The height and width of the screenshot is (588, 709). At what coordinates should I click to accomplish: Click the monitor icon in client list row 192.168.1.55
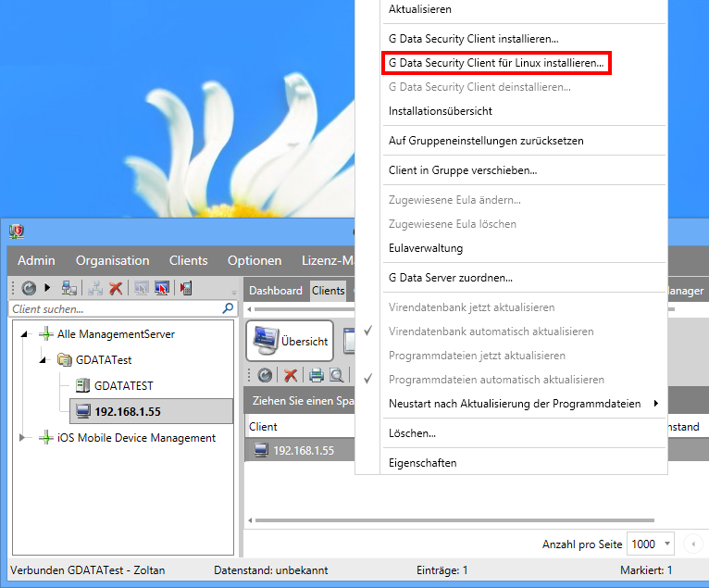click(261, 450)
